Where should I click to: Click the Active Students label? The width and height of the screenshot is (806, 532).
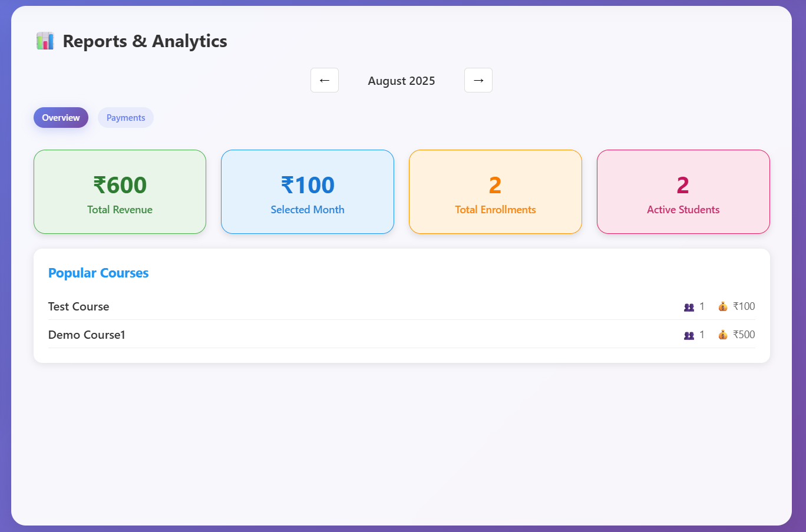pos(683,210)
